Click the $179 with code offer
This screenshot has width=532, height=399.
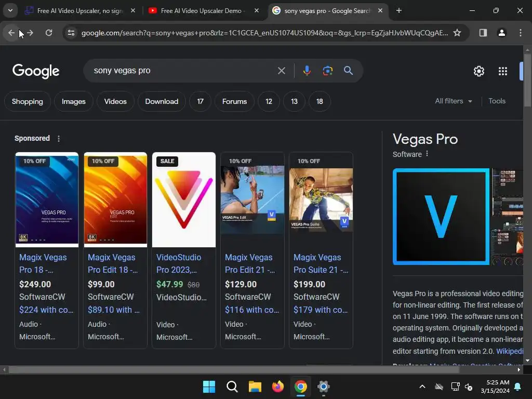[320, 310]
